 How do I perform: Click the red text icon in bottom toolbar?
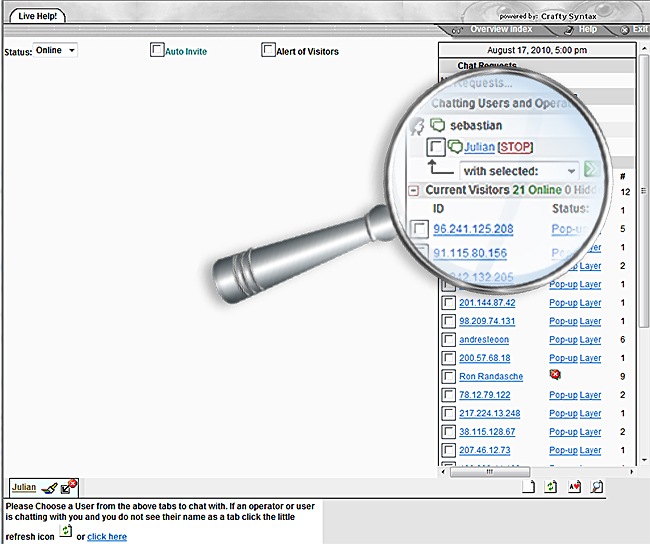(574, 487)
